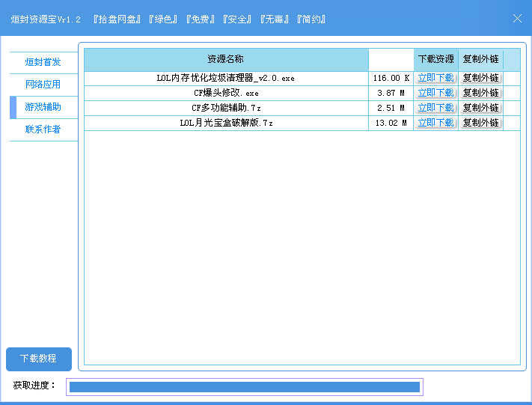
Task: Click 复制外链 for LOL月光宝盒破解版.7z
Action: 480,123
